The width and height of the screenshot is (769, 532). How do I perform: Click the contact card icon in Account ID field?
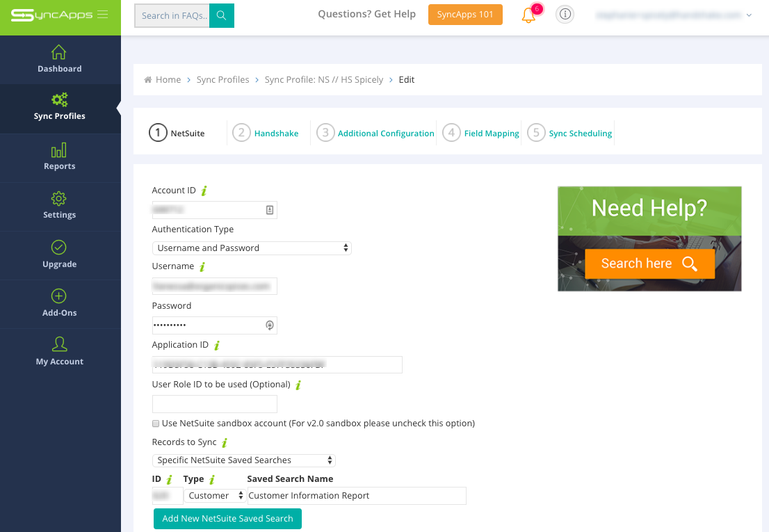(x=269, y=210)
